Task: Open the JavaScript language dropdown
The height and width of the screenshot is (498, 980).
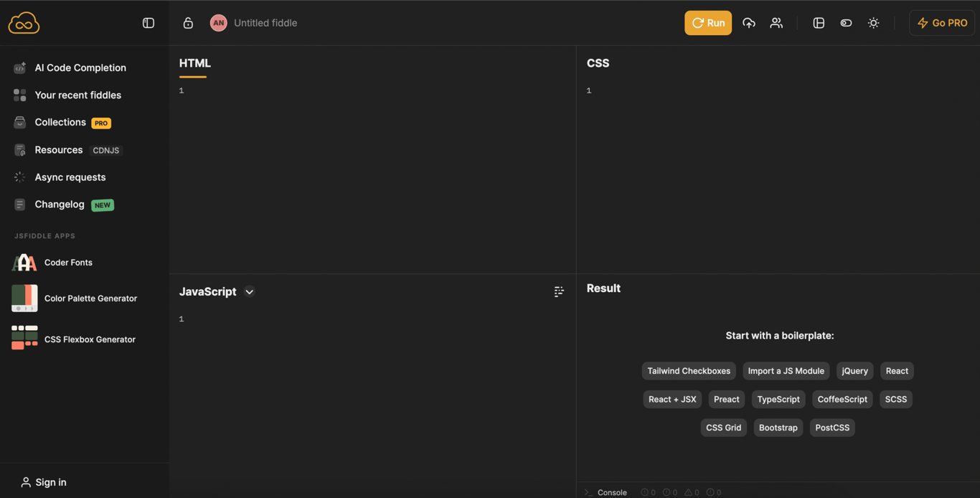Action: pyautogui.click(x=249, y=291)
